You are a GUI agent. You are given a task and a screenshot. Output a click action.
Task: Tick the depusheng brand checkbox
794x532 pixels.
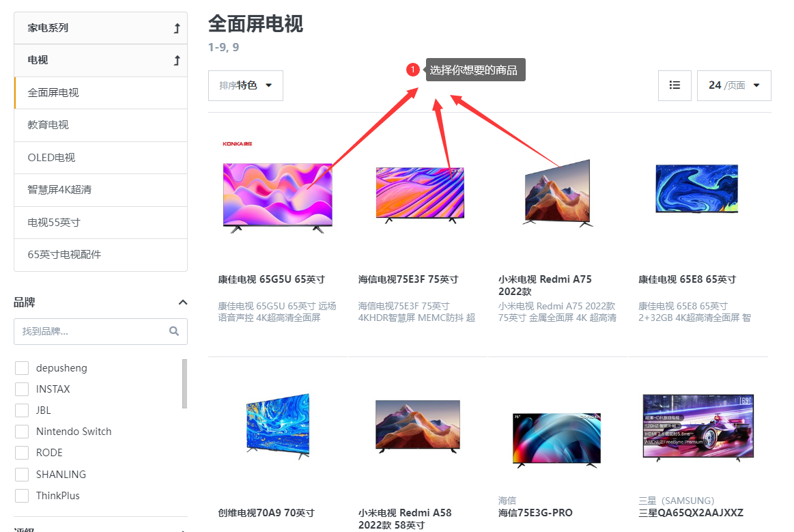point(22,368)
